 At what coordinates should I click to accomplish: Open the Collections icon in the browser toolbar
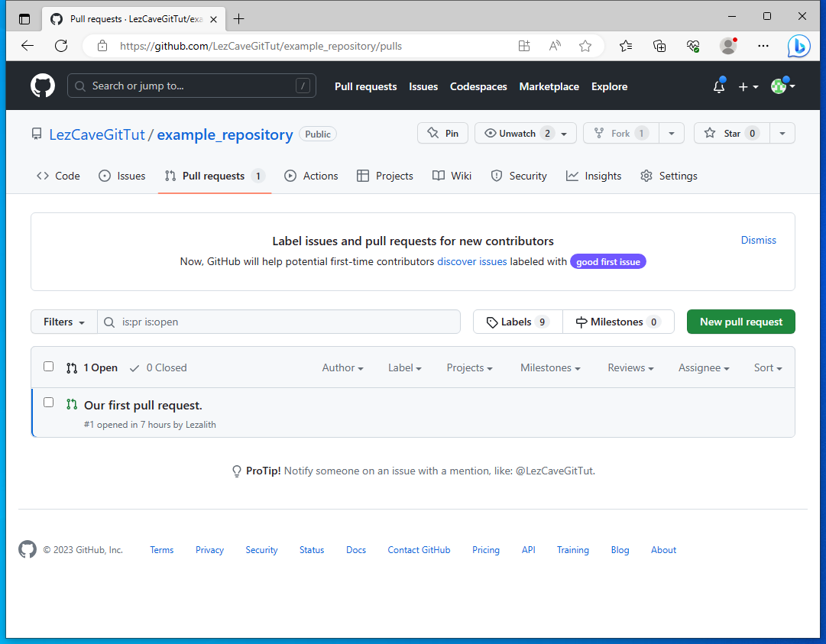point(659,46)
